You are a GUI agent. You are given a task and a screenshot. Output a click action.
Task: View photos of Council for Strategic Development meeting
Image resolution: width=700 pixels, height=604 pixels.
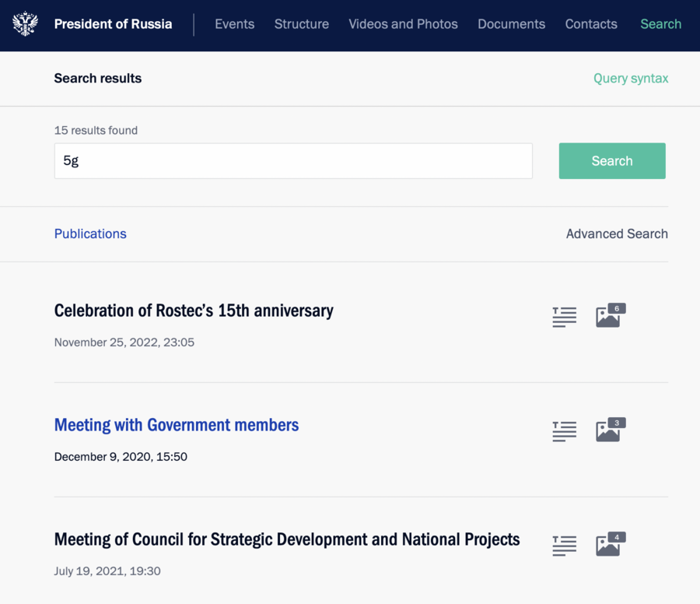pyautogui.click(x=611, y=544)
